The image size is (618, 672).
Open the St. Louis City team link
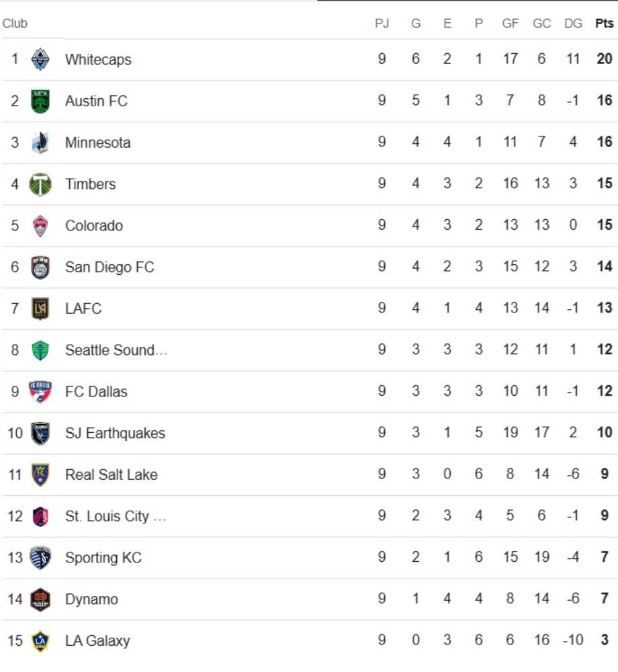(115, 516)
